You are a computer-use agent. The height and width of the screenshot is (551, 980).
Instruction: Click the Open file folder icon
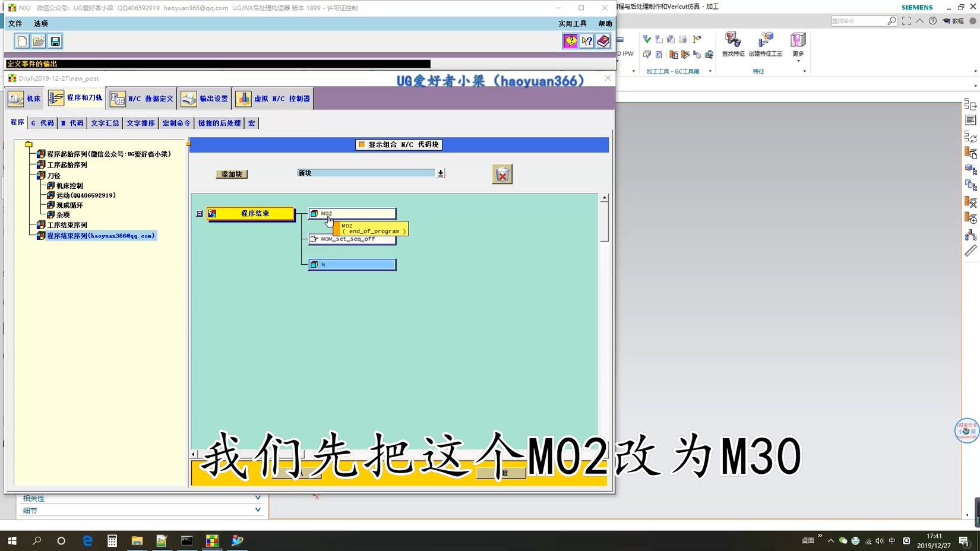(39, 41)
